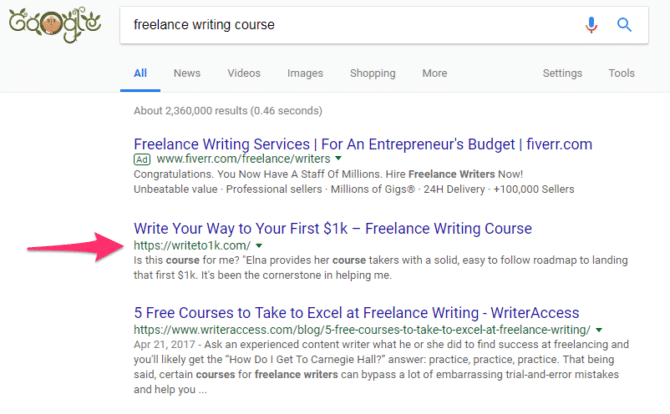Open 5 Free Courses WriterAccess result
Viewport: 670px width, 414px height.
(x=356, y=313)
